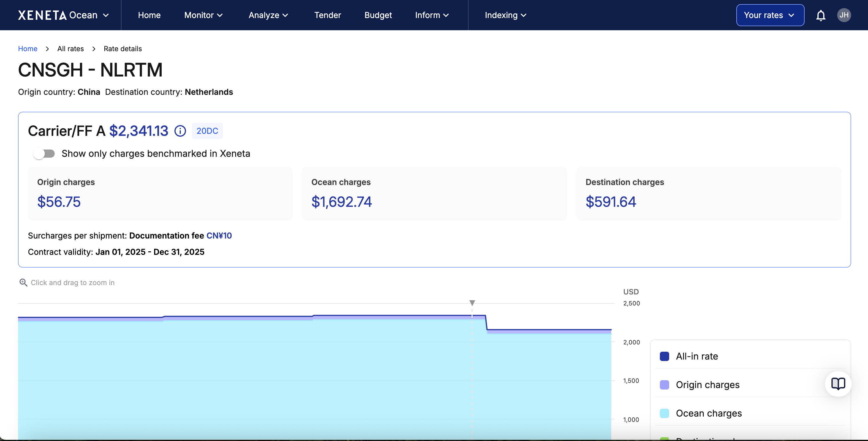Click the Home breadcrumb link
Screen dimensions: 868x441
coord(28,49)
